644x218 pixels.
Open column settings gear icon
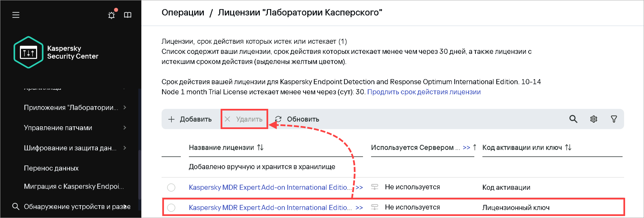pos(594,119)
